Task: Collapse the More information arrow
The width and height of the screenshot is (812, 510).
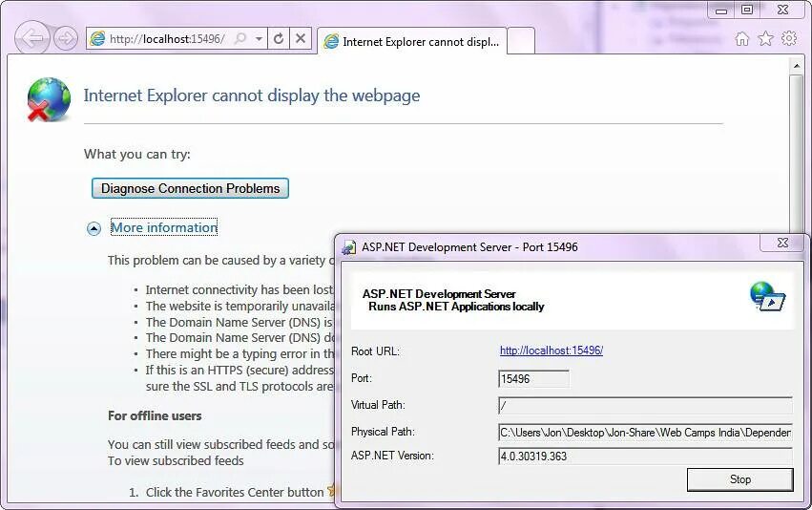Action: [94, 228]
